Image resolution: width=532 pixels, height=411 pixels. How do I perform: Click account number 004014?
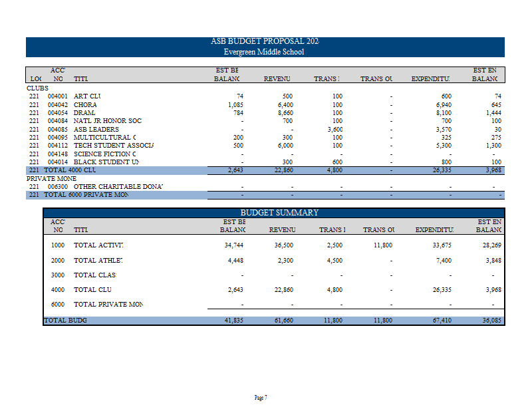[57, 162]
